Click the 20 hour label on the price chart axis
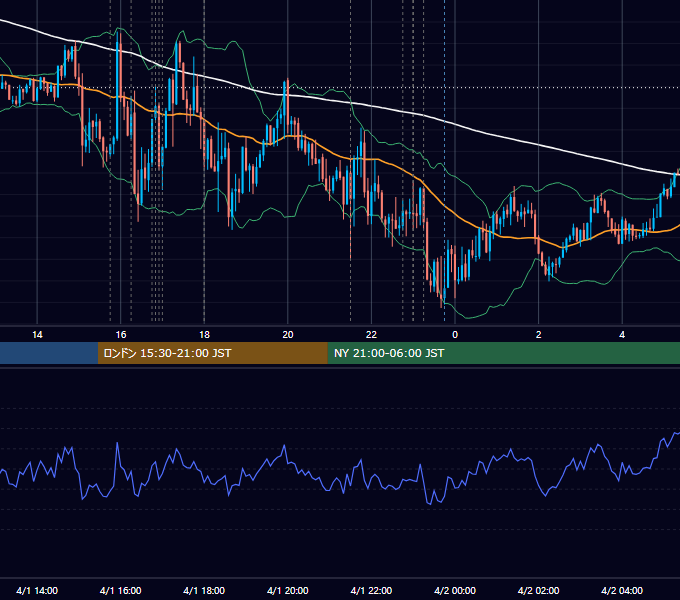680x600 pixels. (x=288, y=335)
